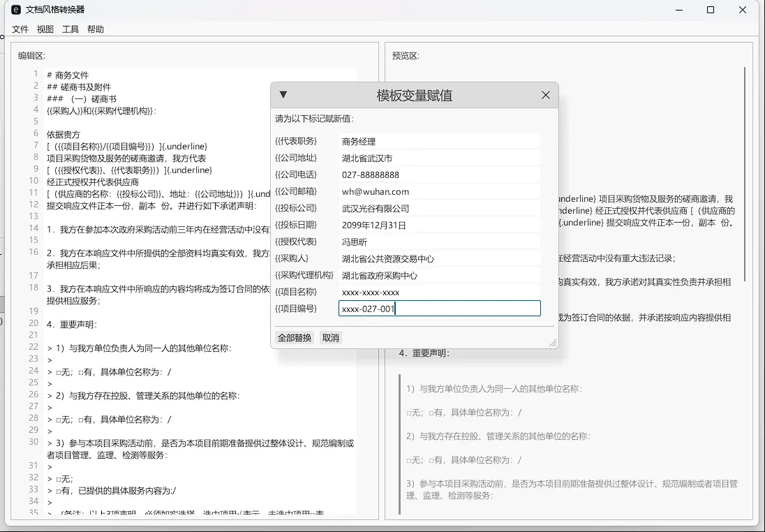Click the 公司电话 field with the phone number
Image resolution: width=765 pixels, height=532 pixels.
click(439, 175)
